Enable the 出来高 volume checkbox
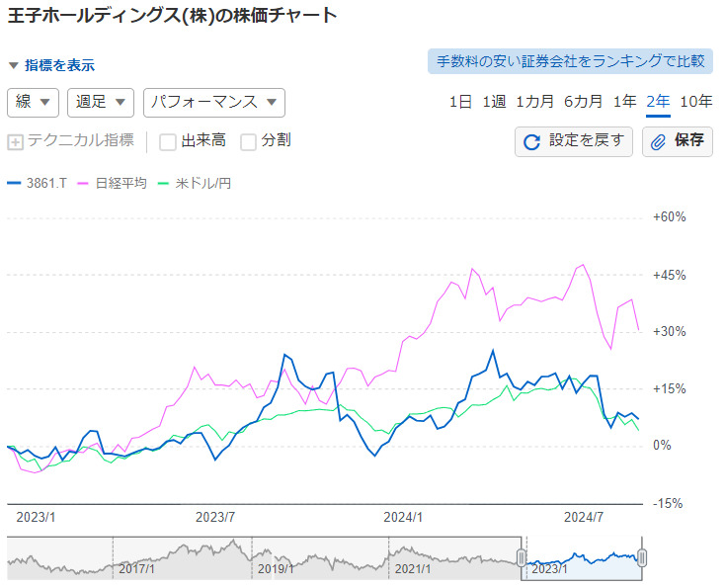 coord(168,141)
